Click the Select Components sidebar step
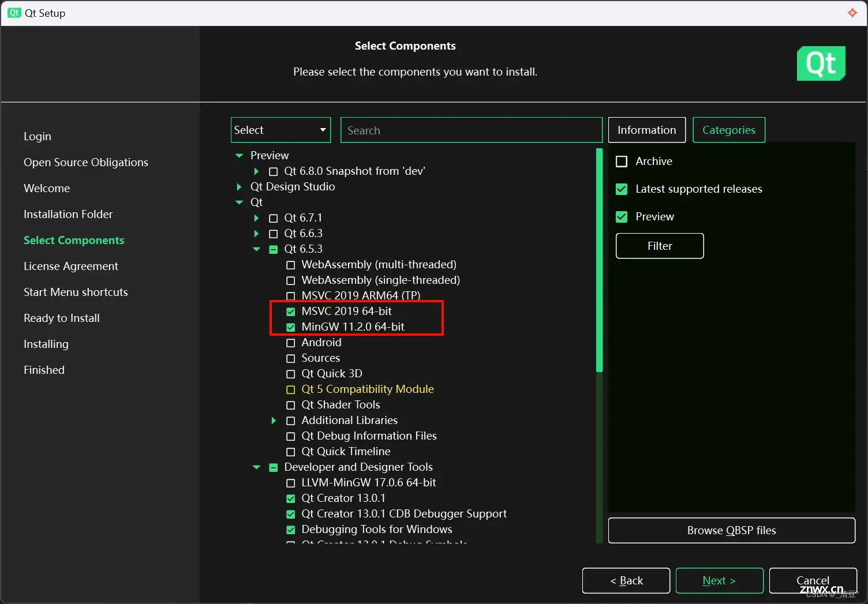Viewport: 868px width, 604px height. pos(74,240)
